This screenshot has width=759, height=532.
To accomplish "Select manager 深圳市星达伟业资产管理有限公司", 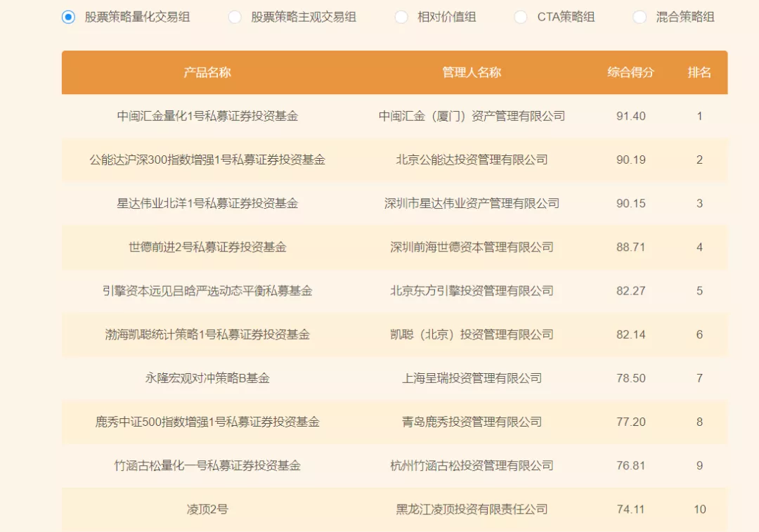I will point(472,203).
